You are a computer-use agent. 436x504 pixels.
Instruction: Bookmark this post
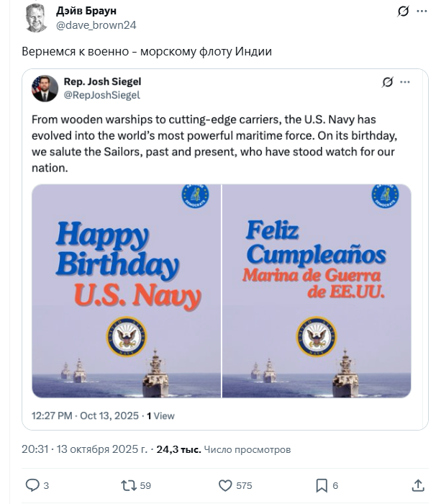322,485
